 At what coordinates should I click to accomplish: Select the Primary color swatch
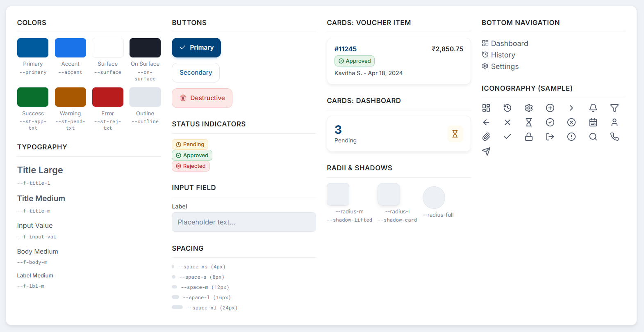33,48
